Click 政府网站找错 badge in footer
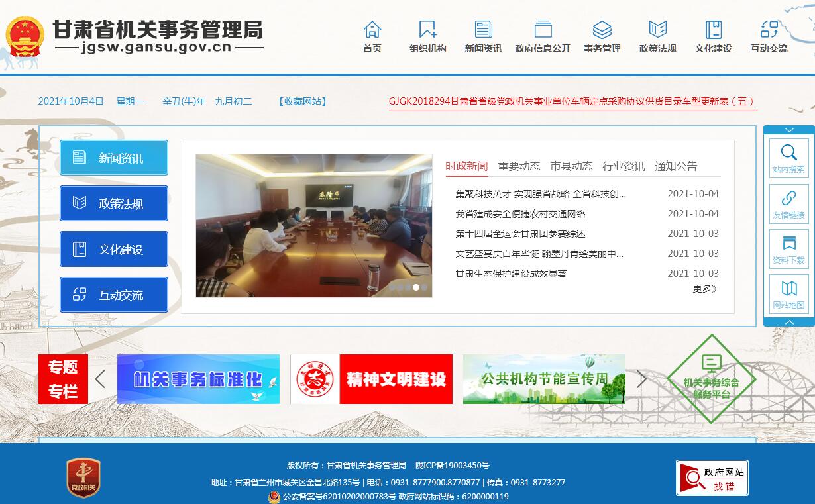Screen dimensions: 815x504 coord(712,478)
